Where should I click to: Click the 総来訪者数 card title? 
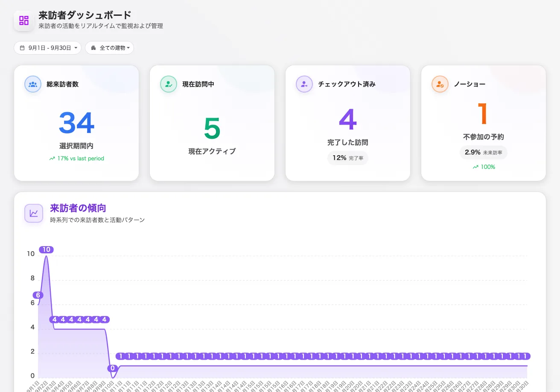63,84
